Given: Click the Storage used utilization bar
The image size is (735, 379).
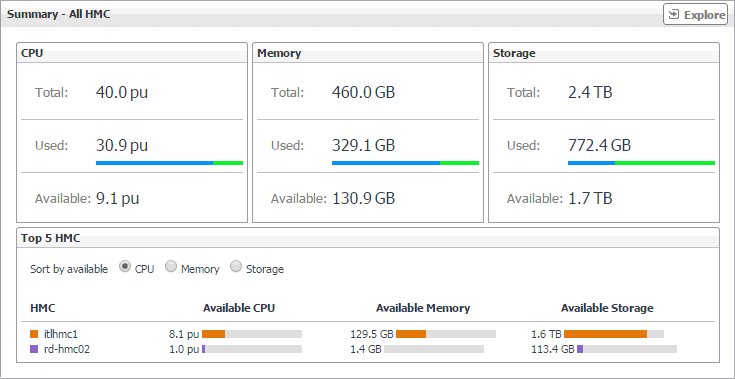Looking at the screenshot, I should pos(641,163).
